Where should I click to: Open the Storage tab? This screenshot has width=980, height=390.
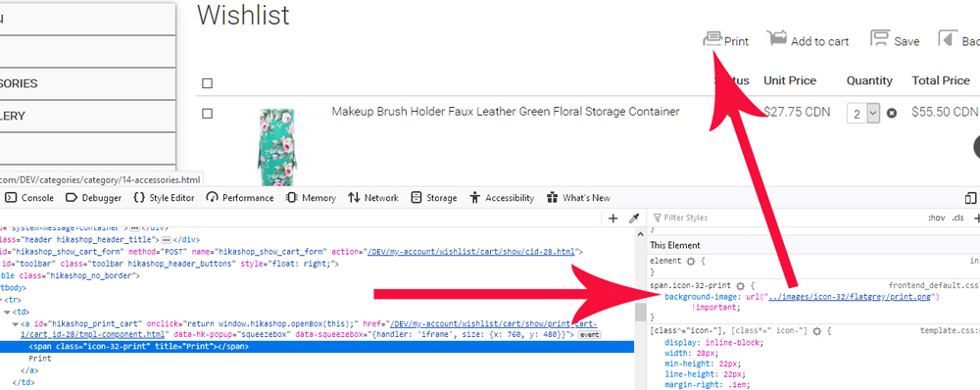tap(434, 198)
